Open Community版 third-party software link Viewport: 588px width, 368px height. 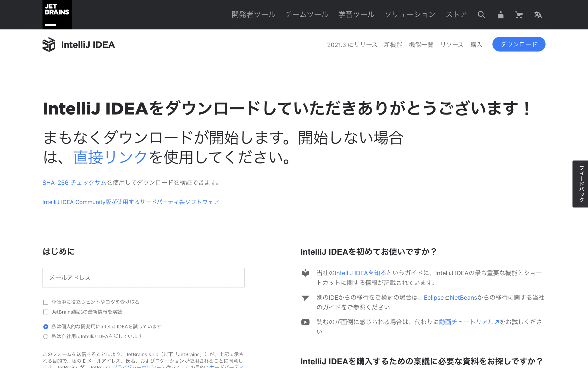pyautogui.click(x=131, y=202)
